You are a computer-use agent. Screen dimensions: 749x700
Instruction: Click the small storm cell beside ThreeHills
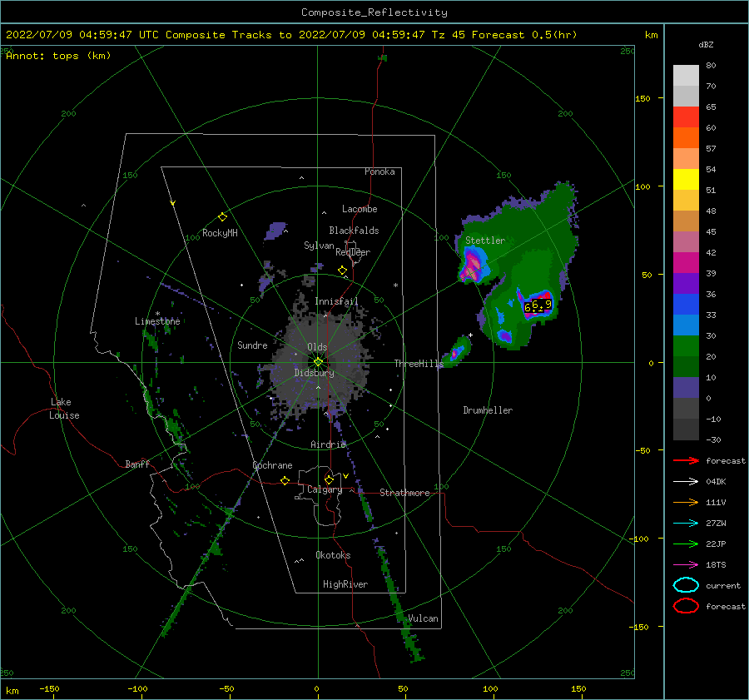coord(456,352)
